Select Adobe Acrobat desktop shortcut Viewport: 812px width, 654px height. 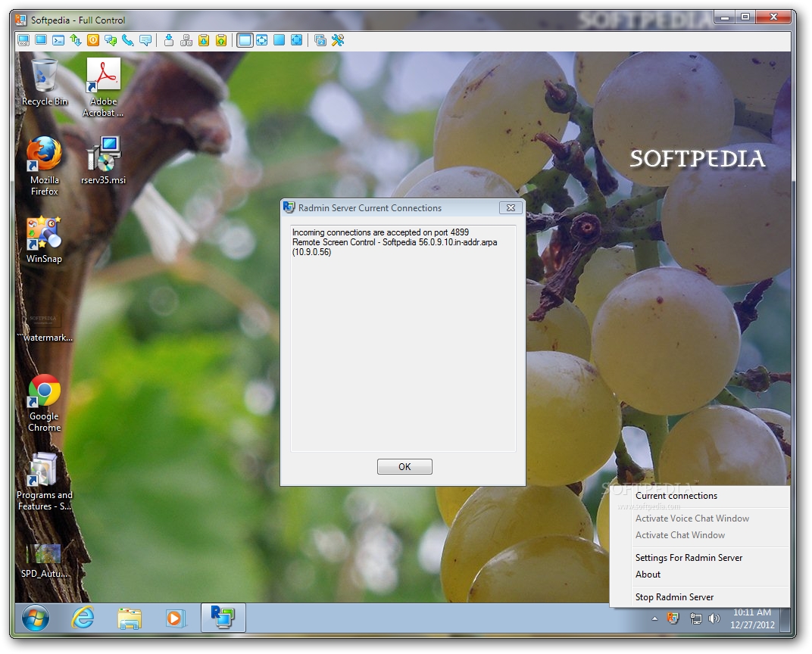tap(103, 87)
